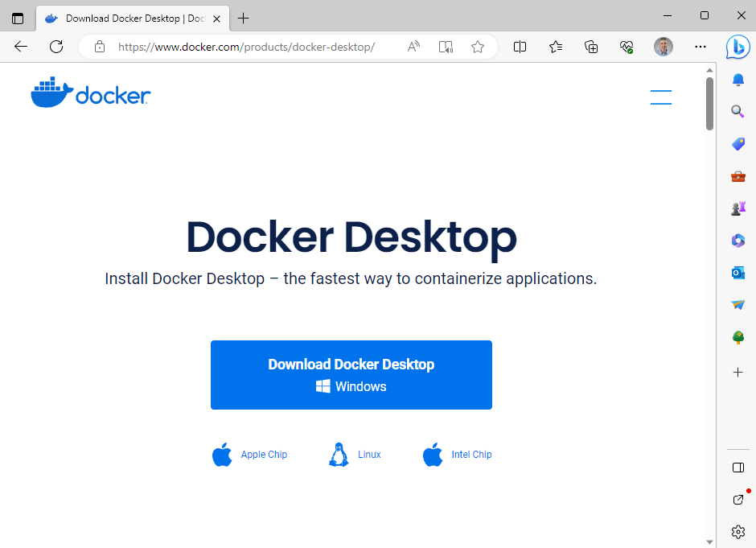Open sidebar notifications bell

click(x=738, y=80)
